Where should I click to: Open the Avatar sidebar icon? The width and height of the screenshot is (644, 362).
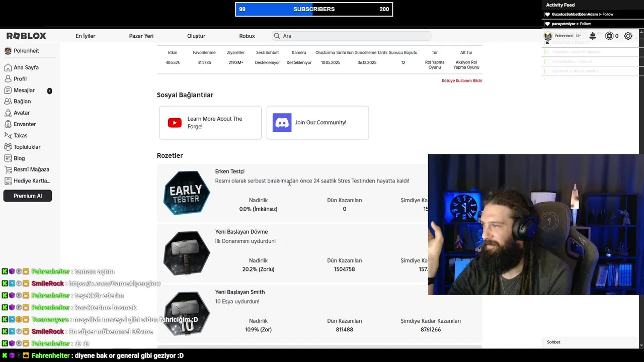pos(8,113)
